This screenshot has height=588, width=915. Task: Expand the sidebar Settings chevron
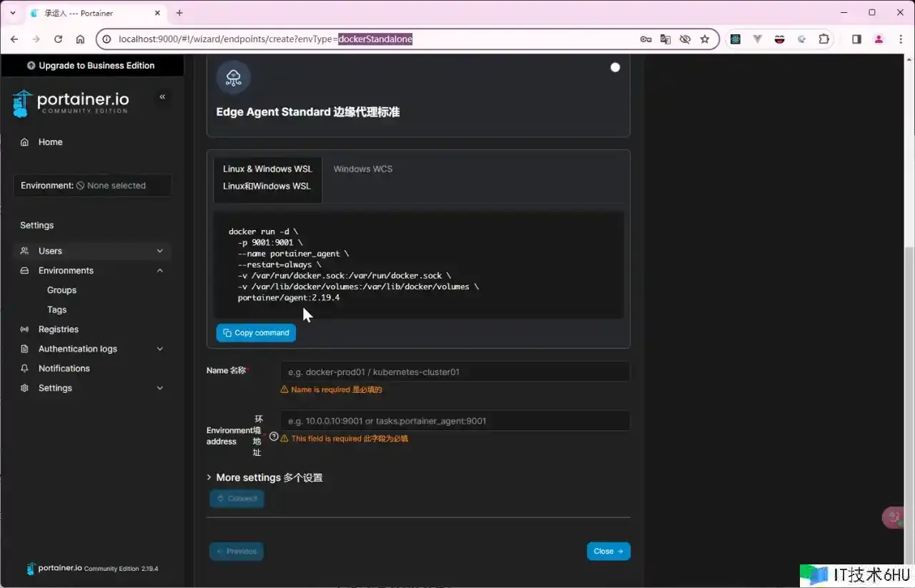pos(160,388)
